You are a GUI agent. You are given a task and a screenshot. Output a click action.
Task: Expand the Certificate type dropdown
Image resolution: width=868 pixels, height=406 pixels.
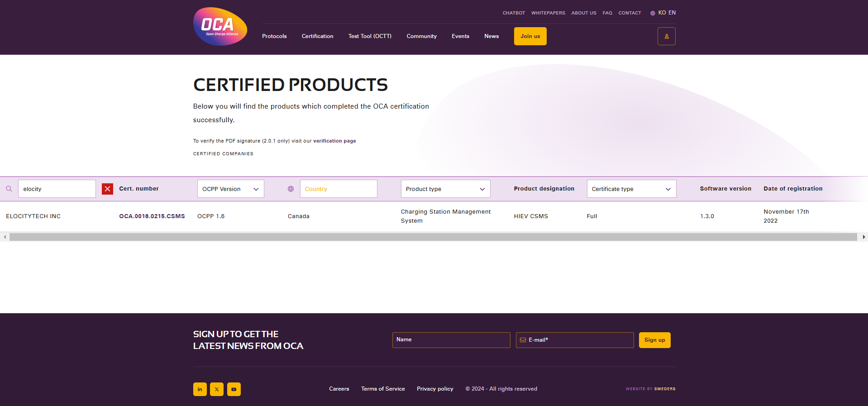pos(631,189)
